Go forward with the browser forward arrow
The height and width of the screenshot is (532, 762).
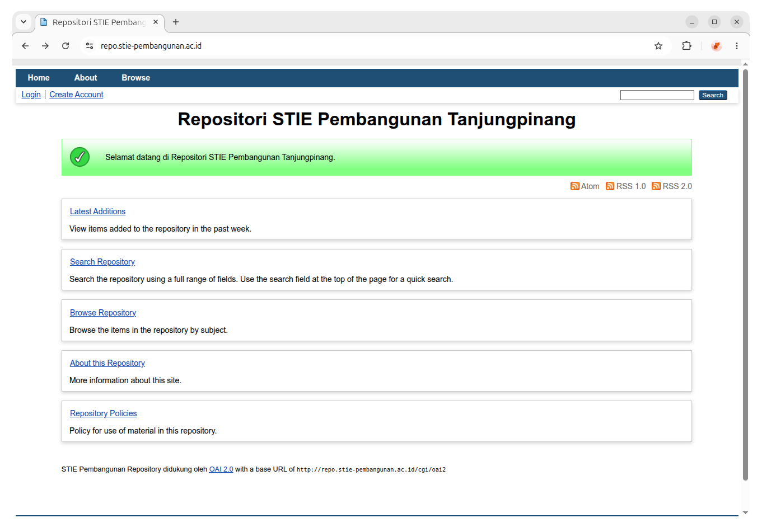tap(45, 46)
